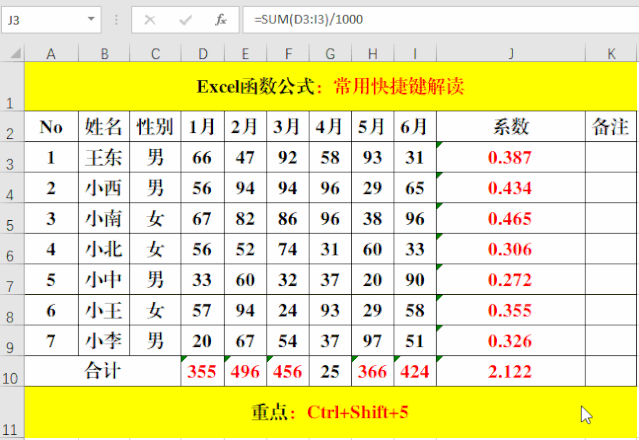This screenshot has width=639, height=440.
Task: Open the Name Box dropdown arrow
Action: [91, 19]
